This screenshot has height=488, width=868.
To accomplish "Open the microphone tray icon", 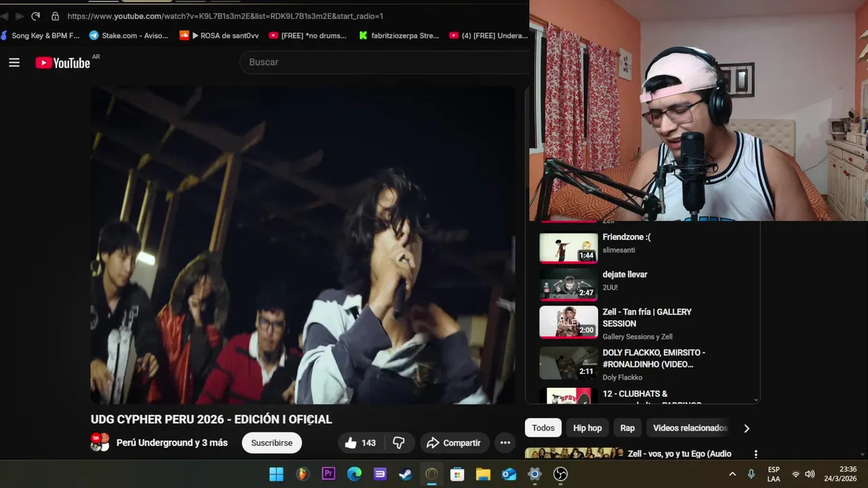I will coord(751,474).
